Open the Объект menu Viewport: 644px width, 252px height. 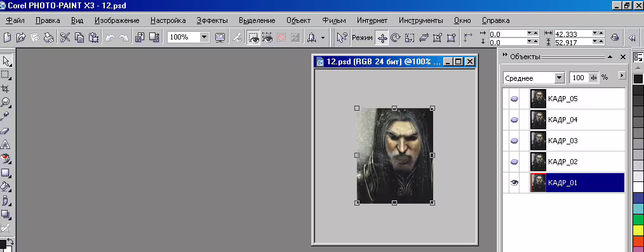(x=299, y=20)
